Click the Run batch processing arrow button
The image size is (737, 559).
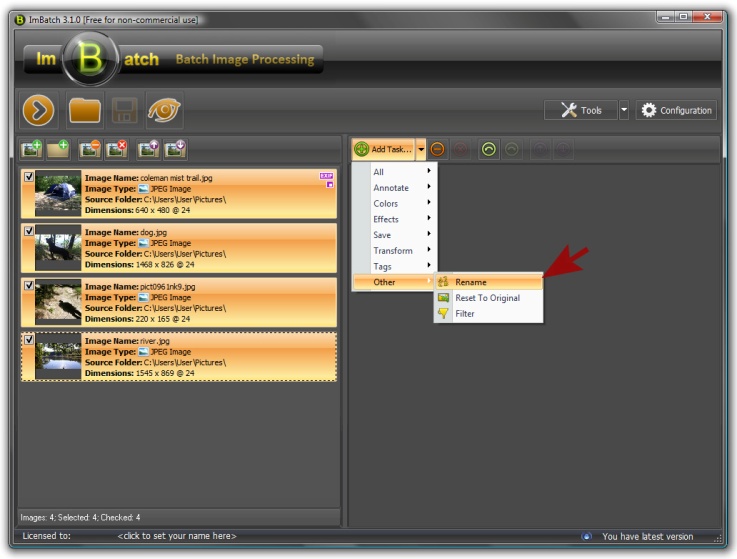(x=38, y=110)
